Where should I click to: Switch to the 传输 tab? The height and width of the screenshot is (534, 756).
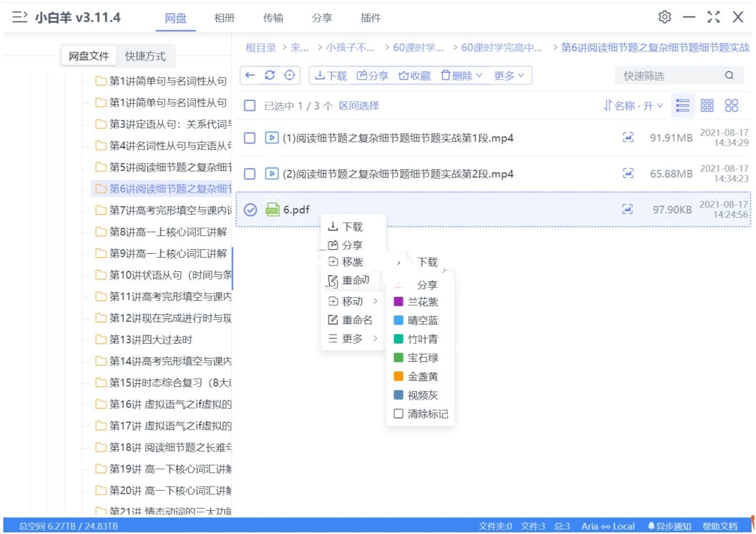click(x=273, y=18)
